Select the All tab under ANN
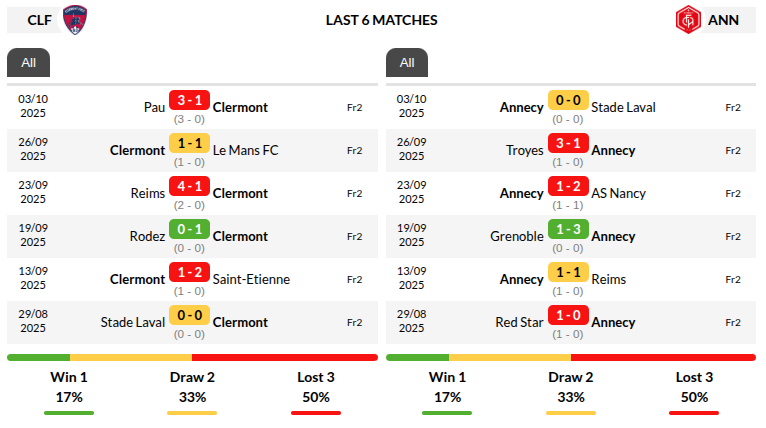The image size is (766, 428). tap(407, 63)
